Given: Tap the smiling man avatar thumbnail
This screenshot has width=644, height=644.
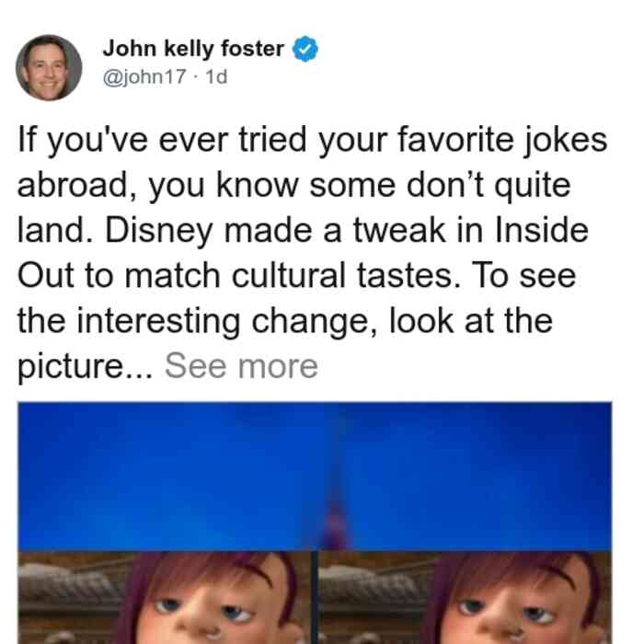Looking at the screenshot, I should coord(49,68).
